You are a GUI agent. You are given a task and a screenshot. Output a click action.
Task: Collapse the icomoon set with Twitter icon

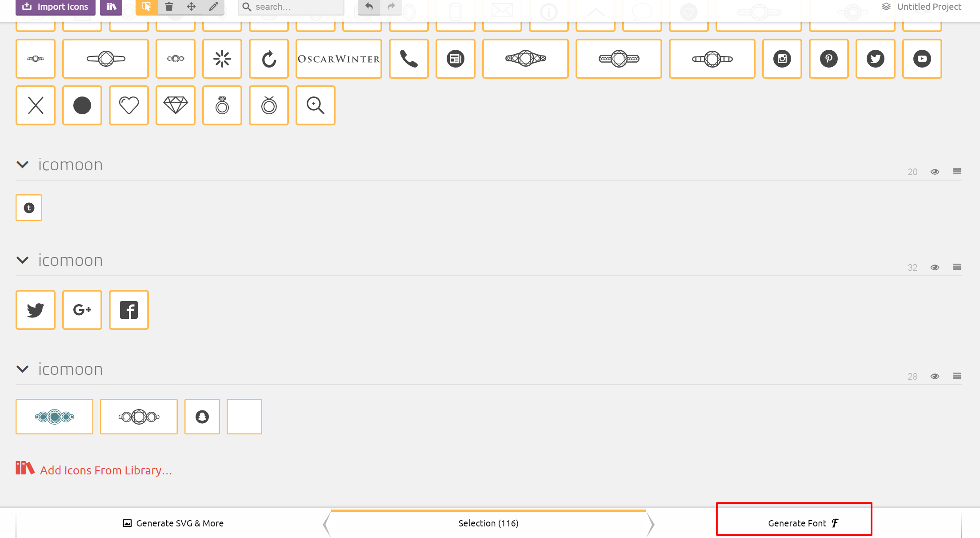(22, 260)
